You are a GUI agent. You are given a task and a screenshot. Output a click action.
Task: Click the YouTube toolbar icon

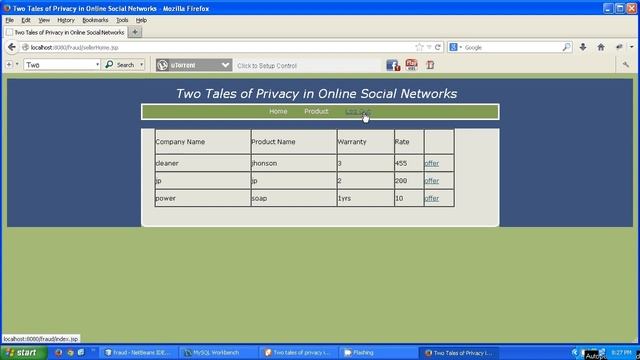(411, 64)
